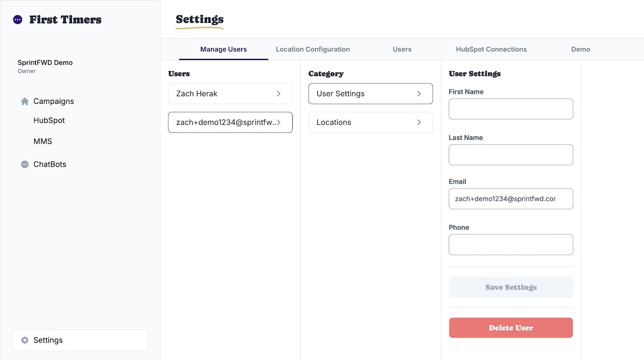Focus the First Name input field

pyautogui.click(x=511, y=109)
